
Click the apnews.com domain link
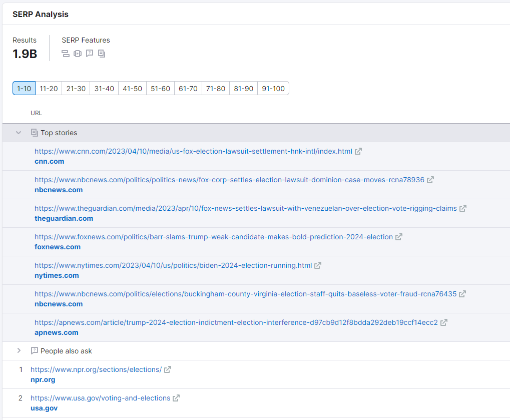click(x=56, y=332)
